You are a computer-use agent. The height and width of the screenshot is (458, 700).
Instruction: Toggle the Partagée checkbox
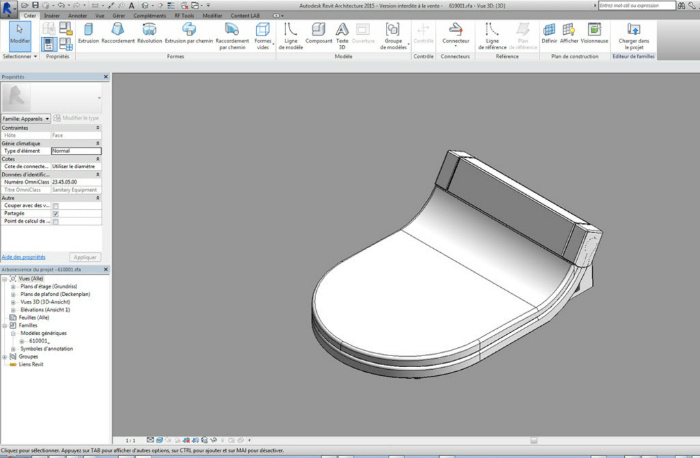tap(56, 213)
